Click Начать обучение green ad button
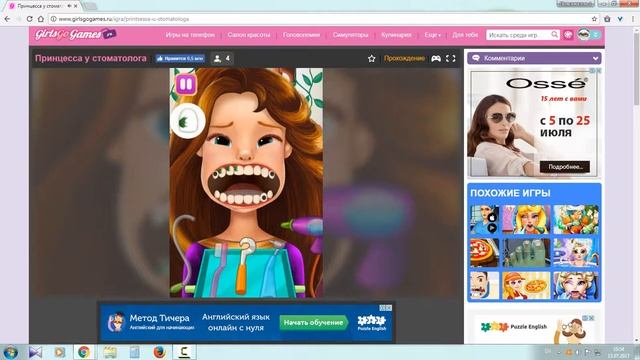 pos(313,322)
